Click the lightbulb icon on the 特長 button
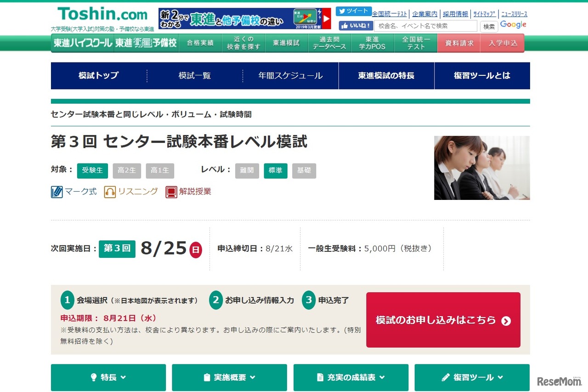Image resolution: width=588 pixels, height=392 pixels. click(x=94, y=377)
